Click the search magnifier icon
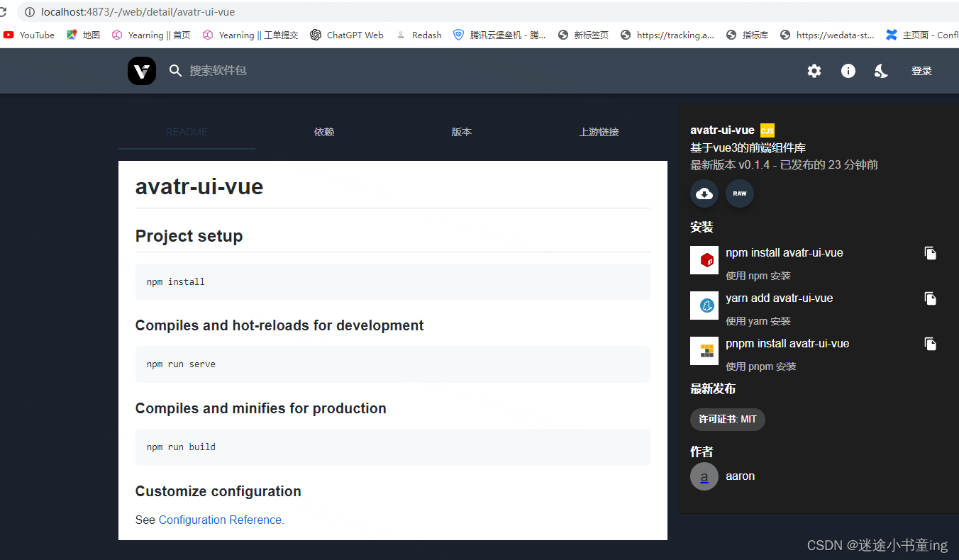This screenshot has width=959, height=560. (176, 71)
